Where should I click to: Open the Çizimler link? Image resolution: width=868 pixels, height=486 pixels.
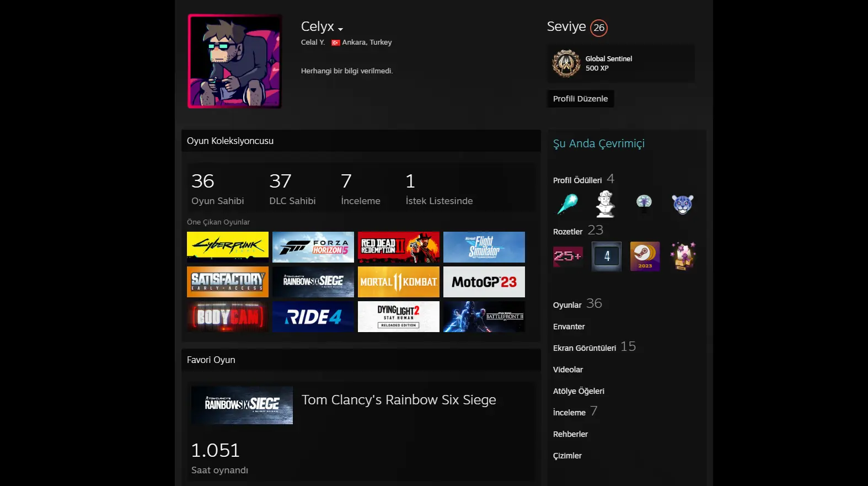coord(567,456)
